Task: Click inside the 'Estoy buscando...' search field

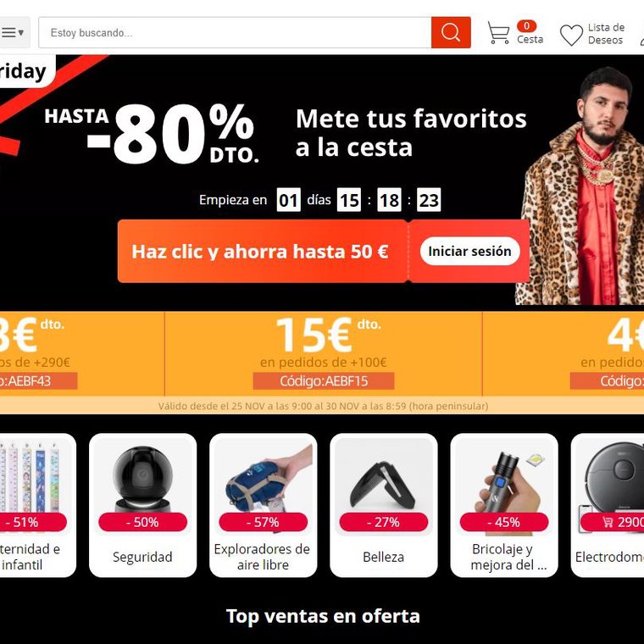Action: coord(235,32)
